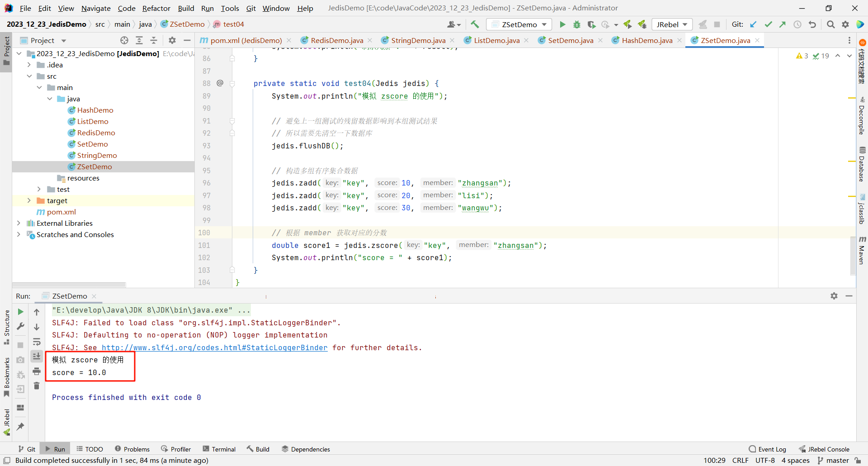Toggle soft-wrap in Run console

click(37, 342)
